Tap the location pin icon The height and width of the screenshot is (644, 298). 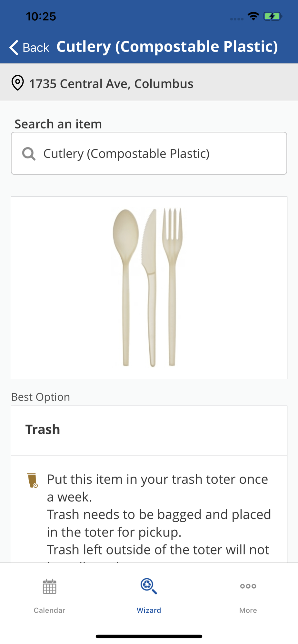click(x=18, y=83)
